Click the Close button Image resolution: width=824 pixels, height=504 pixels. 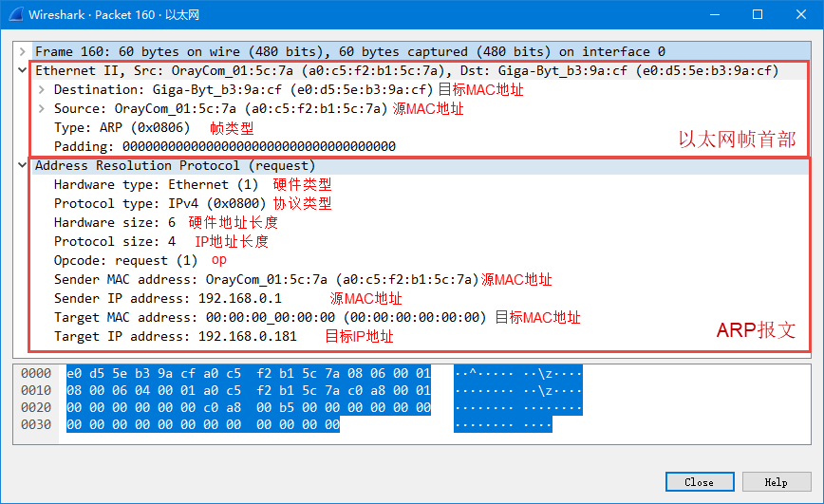coord(700,482)
